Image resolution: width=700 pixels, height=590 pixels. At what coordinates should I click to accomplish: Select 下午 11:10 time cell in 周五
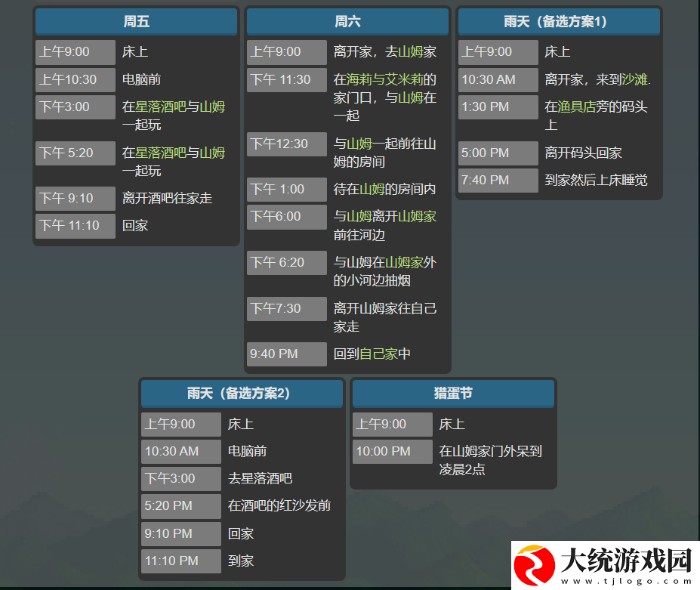pos(76,226)
